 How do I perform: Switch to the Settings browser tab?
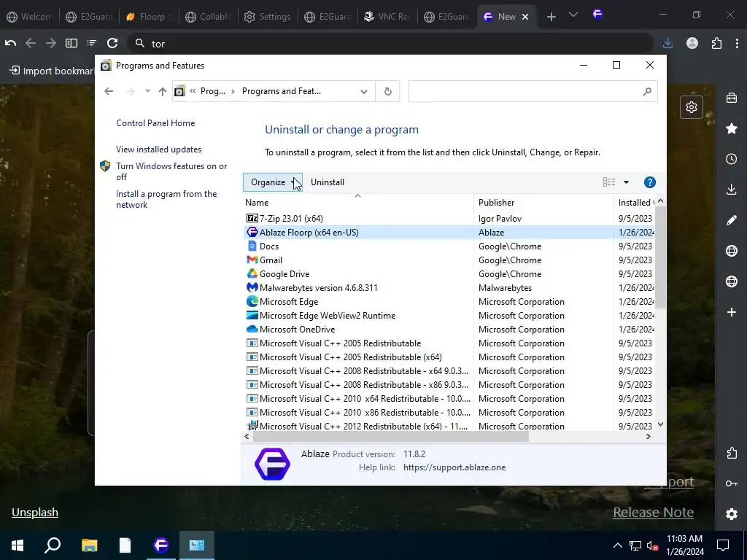point(267,17)
